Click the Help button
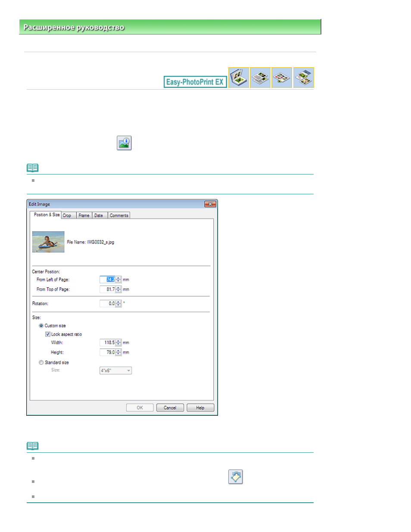411x532 pixels. (x=200, y=408)
